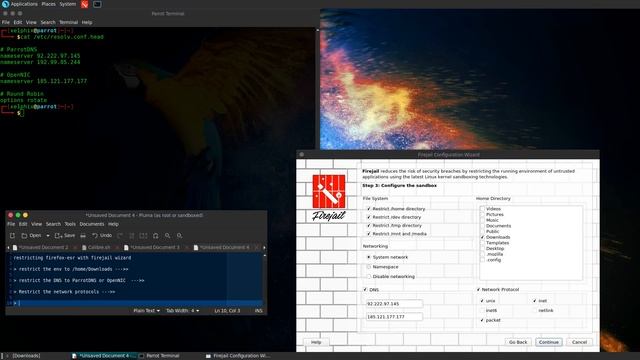Select the System network radio button
The image size is (640, 360).
[x=369, y=257]
